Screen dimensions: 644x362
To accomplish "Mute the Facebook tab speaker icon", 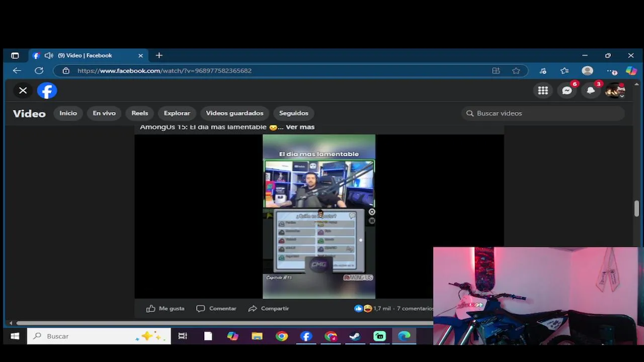I will 48,55.
